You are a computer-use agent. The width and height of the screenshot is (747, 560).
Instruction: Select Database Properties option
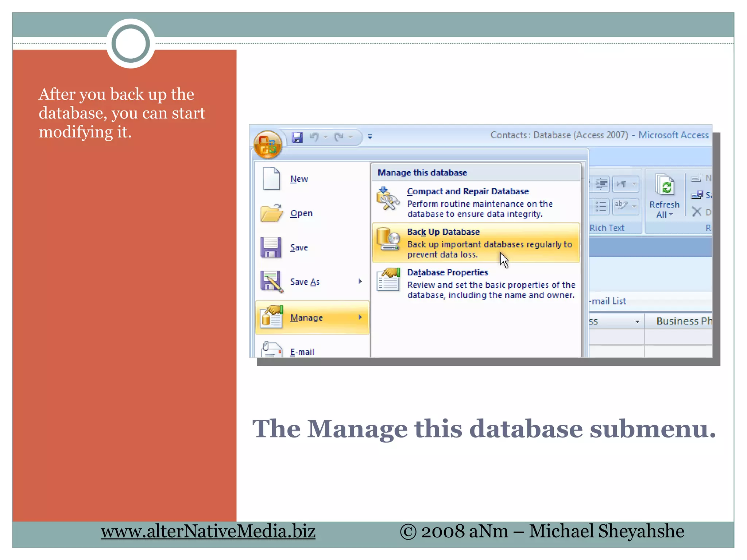tap(476, 283)
